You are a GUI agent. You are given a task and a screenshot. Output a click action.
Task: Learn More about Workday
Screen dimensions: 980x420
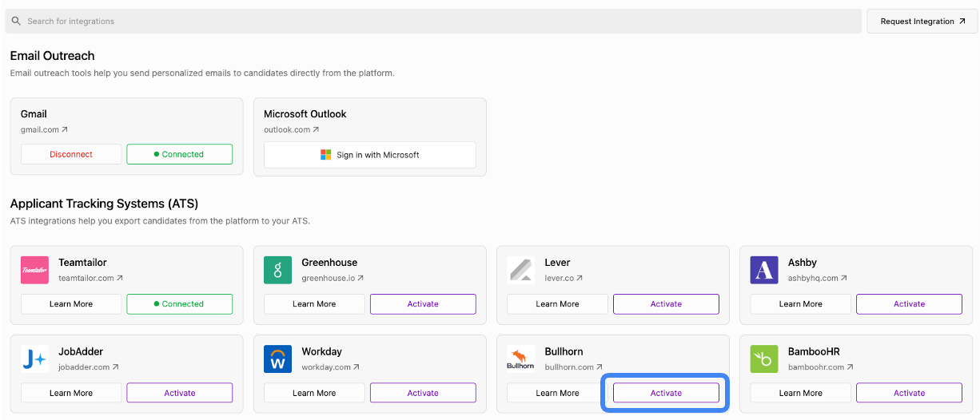pos(314,393)
